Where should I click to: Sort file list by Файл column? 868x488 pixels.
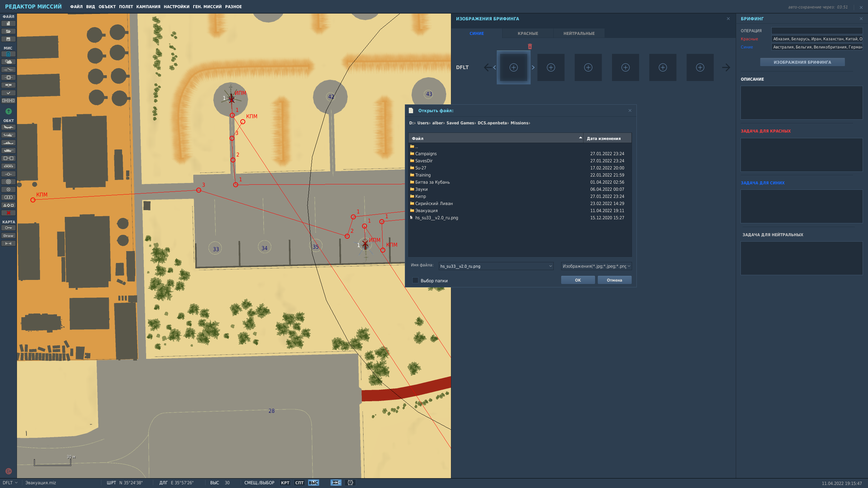tap(496, 138)
